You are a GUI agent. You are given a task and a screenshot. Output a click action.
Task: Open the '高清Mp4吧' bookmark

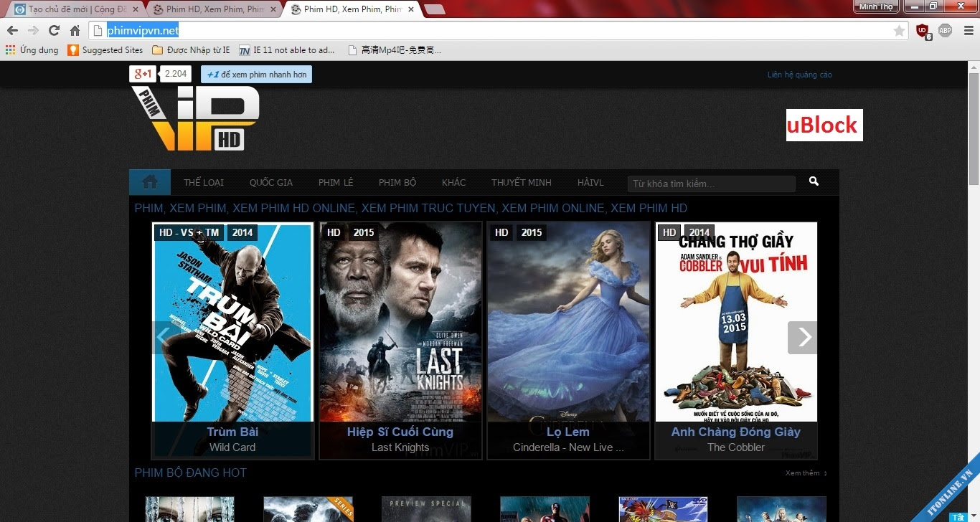394,50
